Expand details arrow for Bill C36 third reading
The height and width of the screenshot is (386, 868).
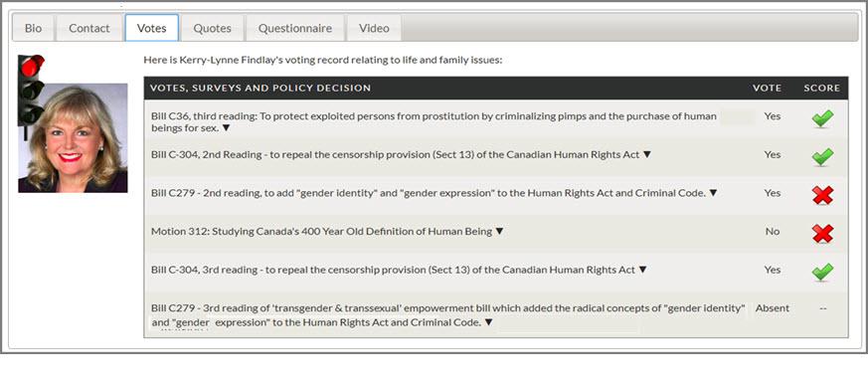226,128
